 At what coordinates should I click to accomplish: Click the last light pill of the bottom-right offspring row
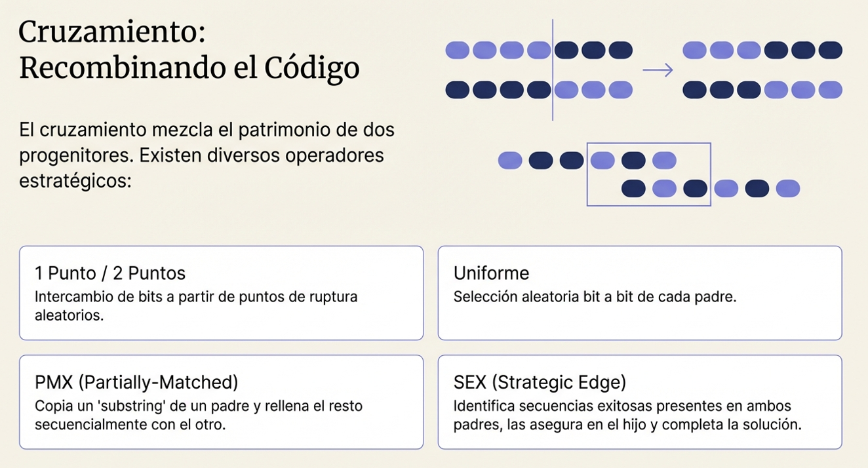click(830, 90)
